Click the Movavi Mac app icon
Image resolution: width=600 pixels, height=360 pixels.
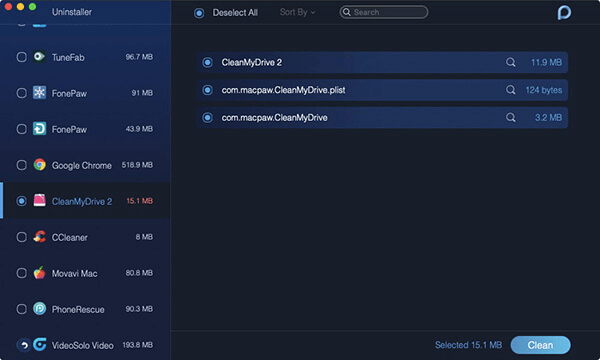tap(39, 273)
